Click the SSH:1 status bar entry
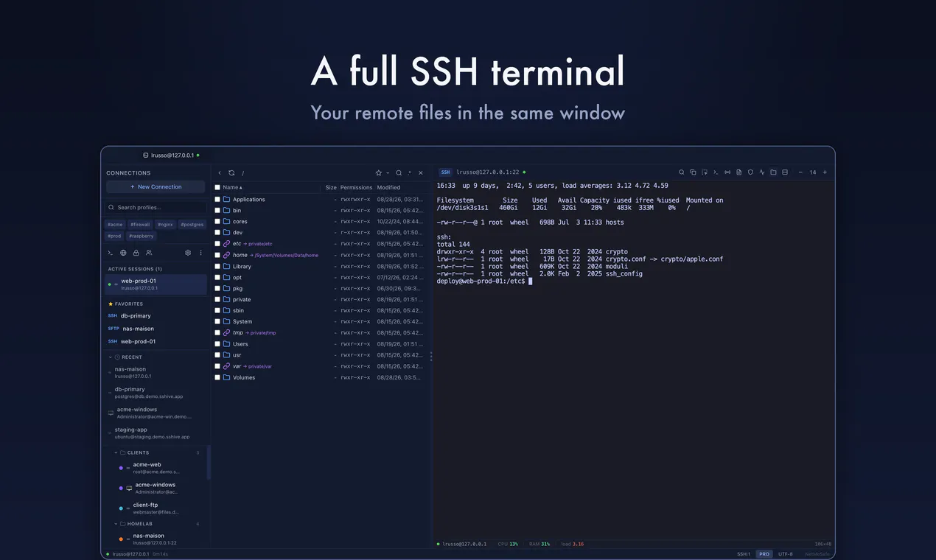This screenshot has height=560, width=936. (744, 554)
